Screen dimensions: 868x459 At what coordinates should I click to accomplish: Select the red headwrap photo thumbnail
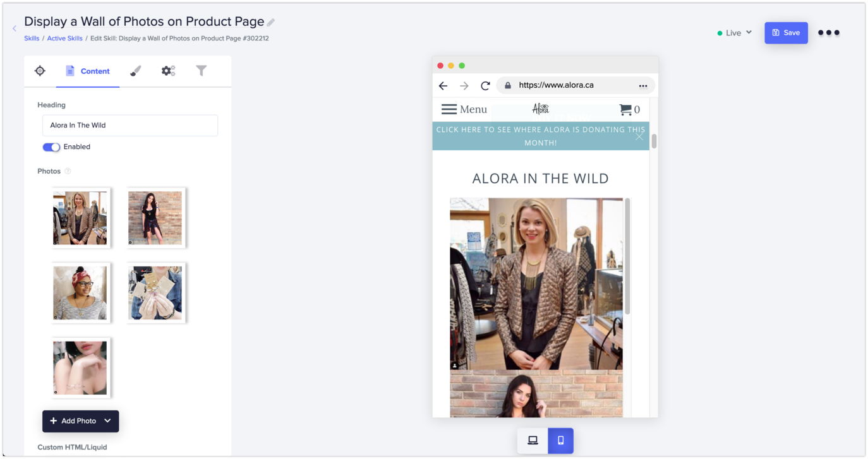pyautogui.click(x=80, y=292)
